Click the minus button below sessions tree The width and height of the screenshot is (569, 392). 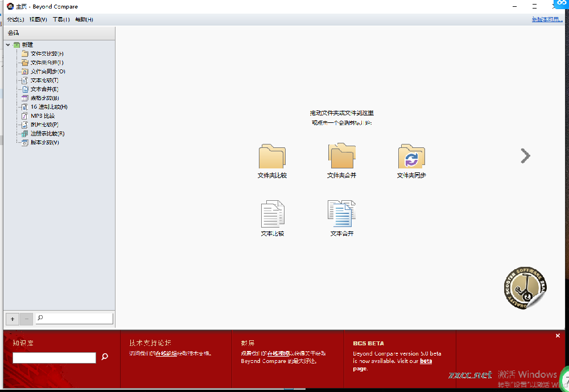click(27, 319)
